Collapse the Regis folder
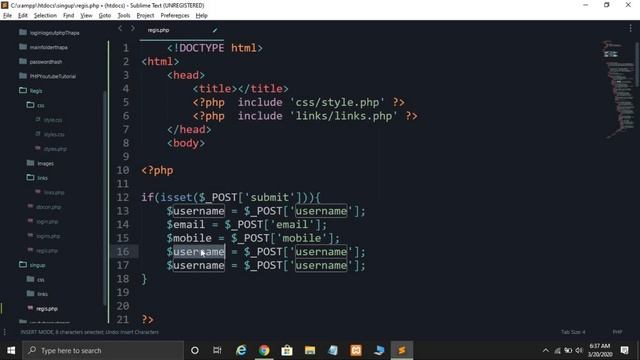 point(31,91)
